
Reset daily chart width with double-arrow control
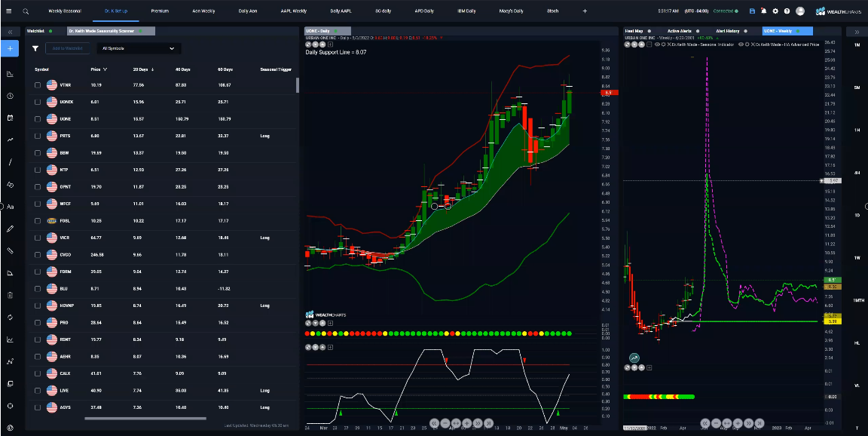[456, 422]
